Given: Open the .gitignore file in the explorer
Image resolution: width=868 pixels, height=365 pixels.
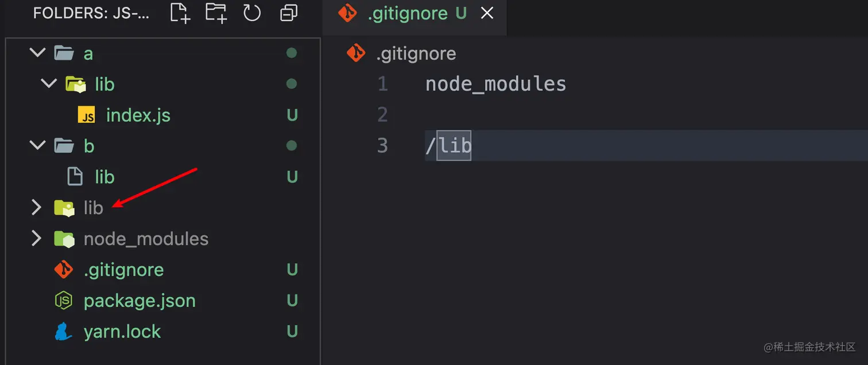Looking at the screenshot, I should pos(123,270).
